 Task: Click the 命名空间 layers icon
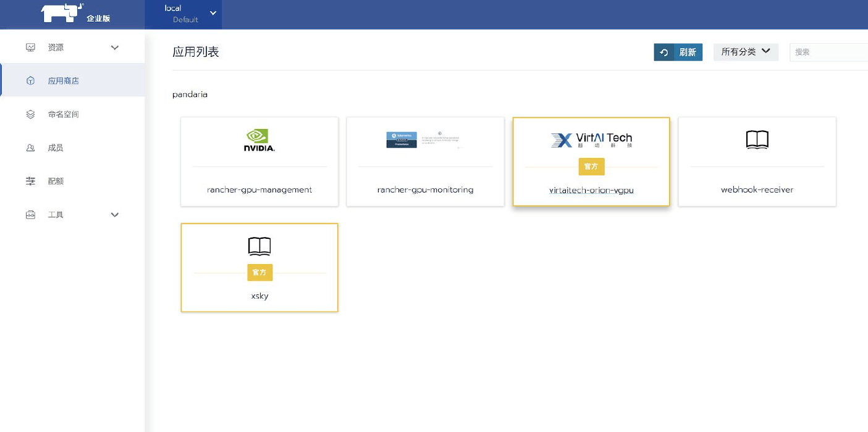click(30, 114)
